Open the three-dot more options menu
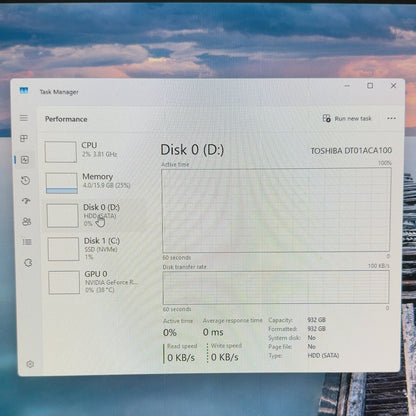The height and width of the screenshot is (416, 416). click(x=392, y=118)
